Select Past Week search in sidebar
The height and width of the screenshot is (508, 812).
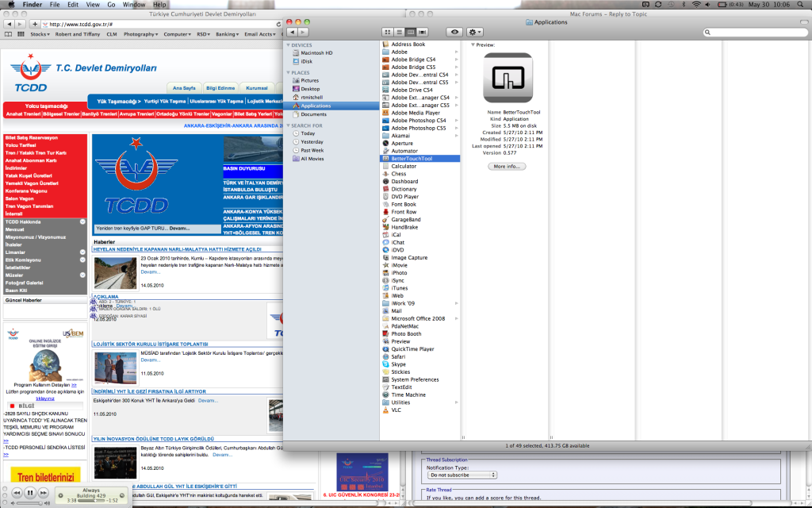pos(308,150)
